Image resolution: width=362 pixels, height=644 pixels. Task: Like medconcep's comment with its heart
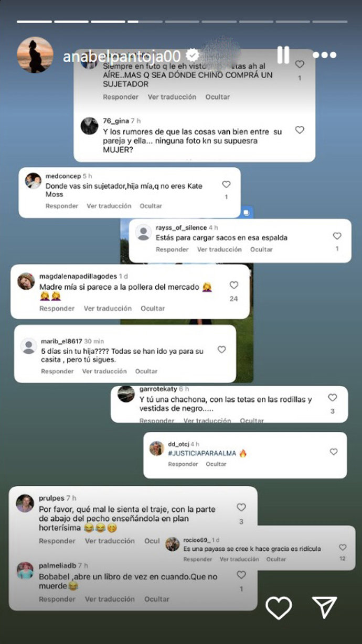226,185
